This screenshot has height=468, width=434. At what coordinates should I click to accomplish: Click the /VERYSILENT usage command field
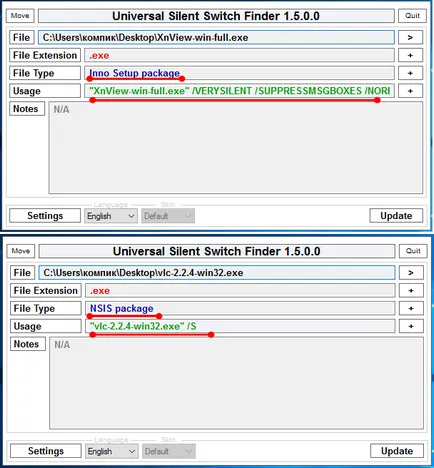[x=239, y=91]
